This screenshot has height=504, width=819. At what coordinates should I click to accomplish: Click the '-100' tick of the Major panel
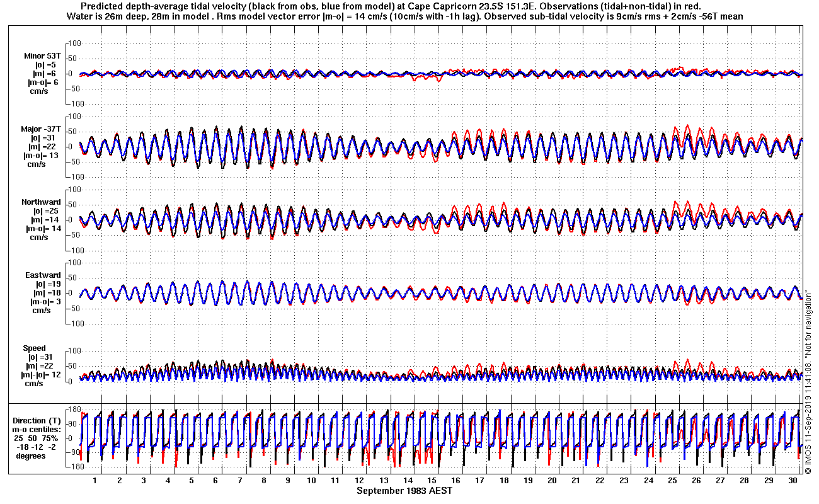pos(75,177)
